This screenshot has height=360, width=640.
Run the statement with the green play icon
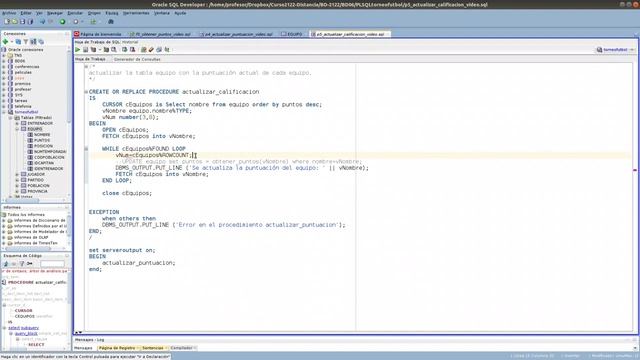click(78, 49)
